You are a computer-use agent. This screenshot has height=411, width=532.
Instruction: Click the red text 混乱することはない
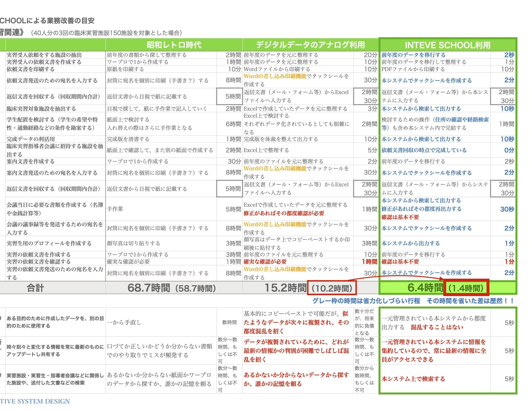(437, 327)
